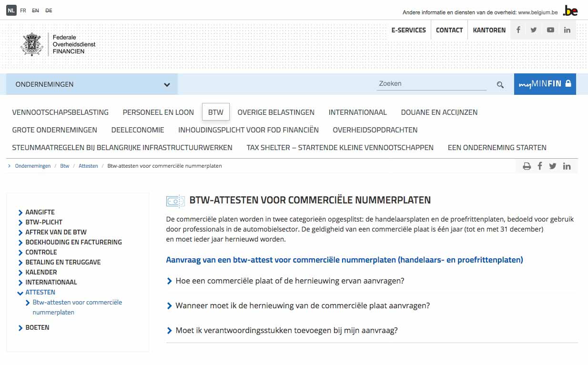This screenshot has height=365, width=588.
Task: Select the NL language button
Action: click(11, 10)
